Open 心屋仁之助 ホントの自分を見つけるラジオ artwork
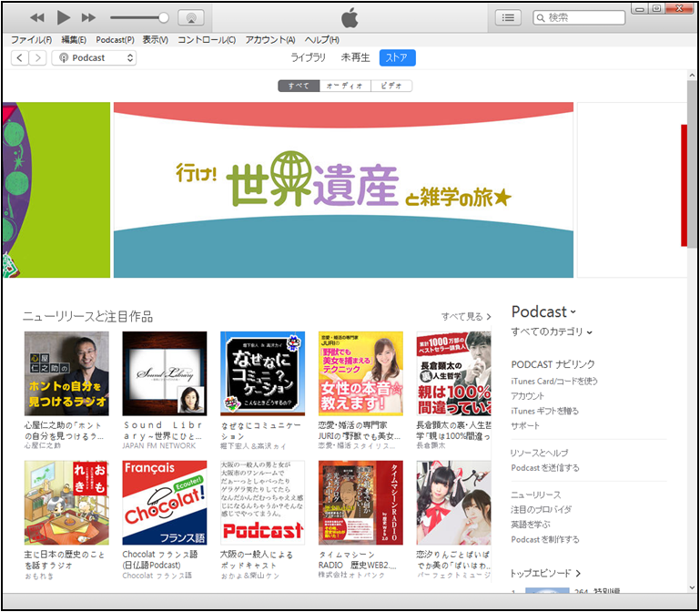This screenshot has width=700, height=612. 66,373
